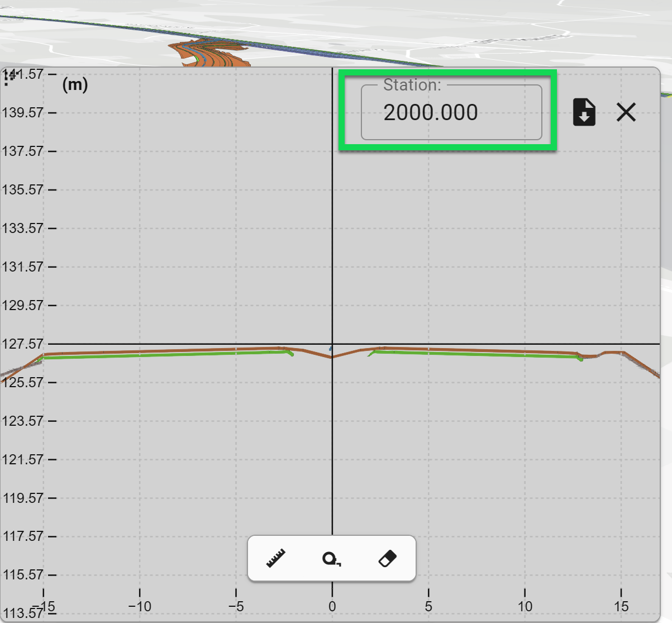Click the 15 offset axis label
The image size is (672, 623).
coord(621,606)
